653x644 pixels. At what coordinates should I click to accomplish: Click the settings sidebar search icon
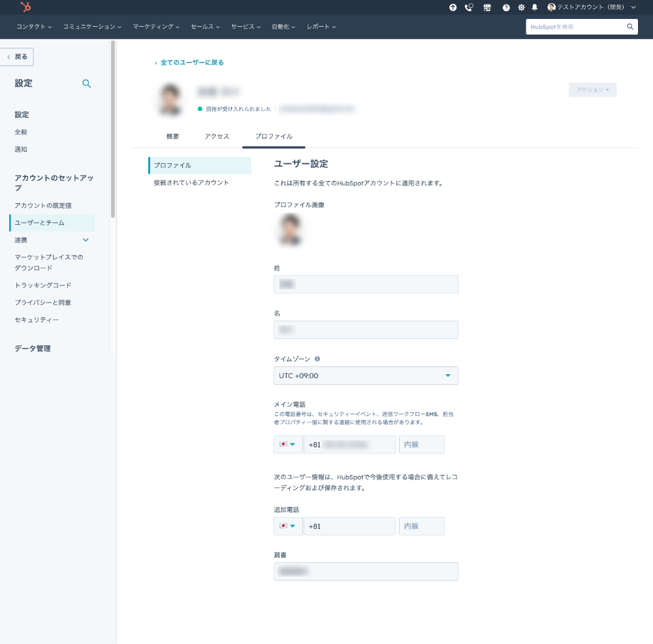coord(87,84)
